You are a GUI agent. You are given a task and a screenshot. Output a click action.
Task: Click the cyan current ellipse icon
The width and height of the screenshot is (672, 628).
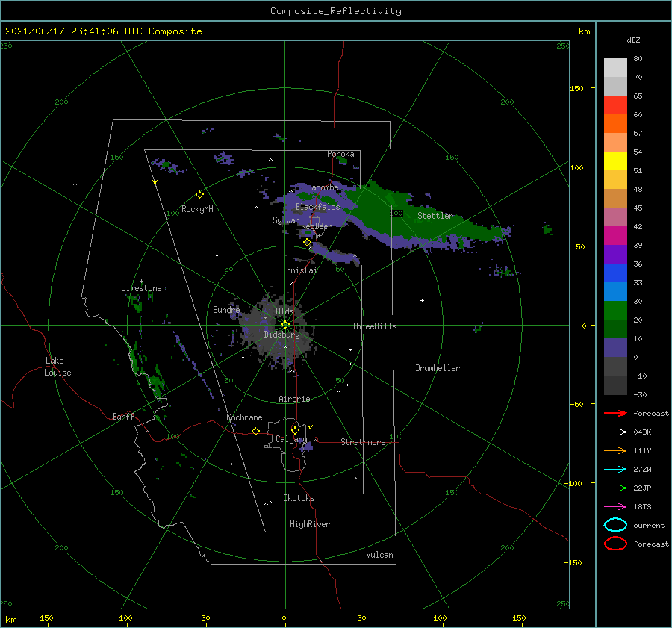[x=615, y=525]
